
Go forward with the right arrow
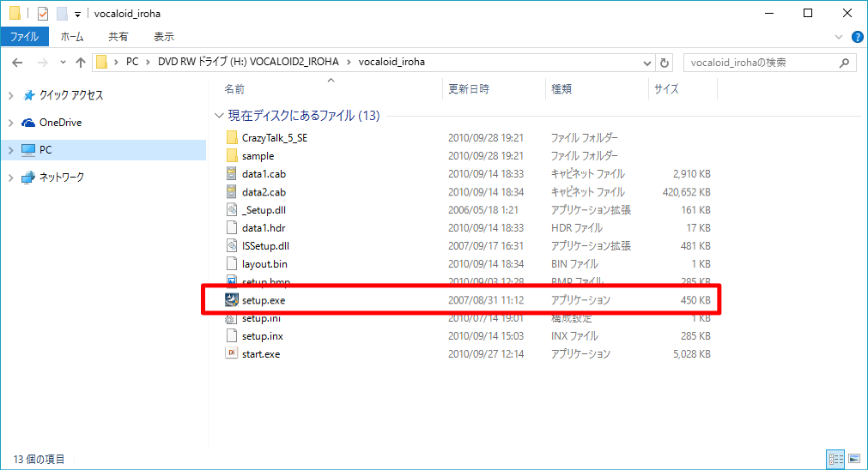click(43, 63)
